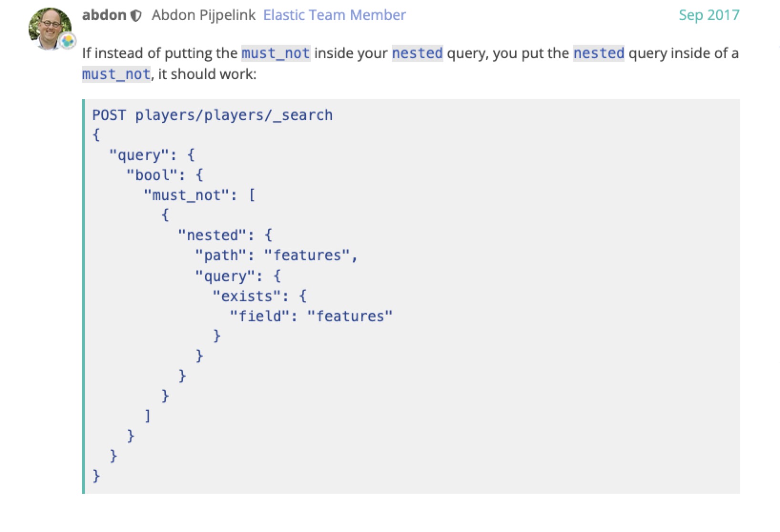
Task: Click must_not code before 'it should work'
Action: coord(116,74)
